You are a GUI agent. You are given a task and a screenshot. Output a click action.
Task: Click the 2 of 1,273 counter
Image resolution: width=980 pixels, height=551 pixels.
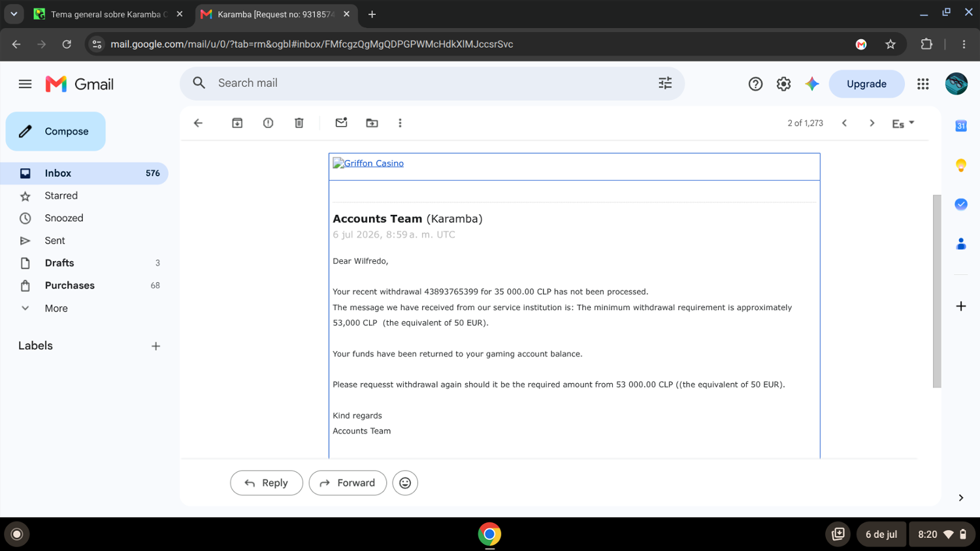pos(805,123)
